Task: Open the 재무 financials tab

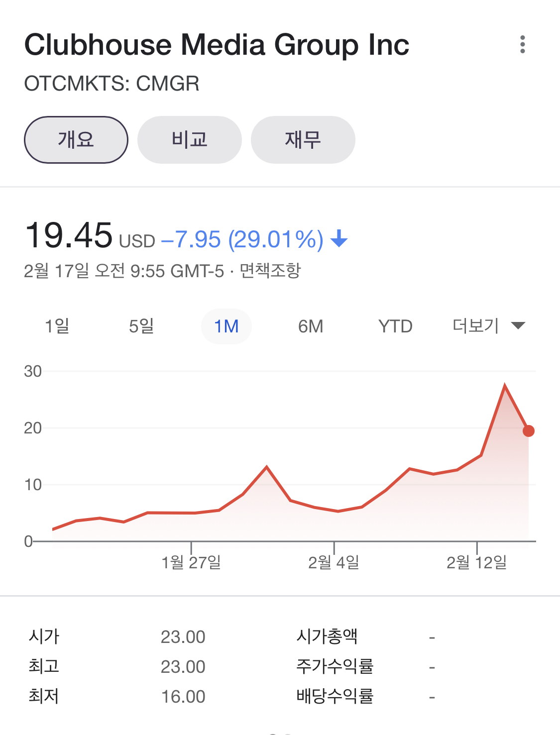Action: coord(303,140)
